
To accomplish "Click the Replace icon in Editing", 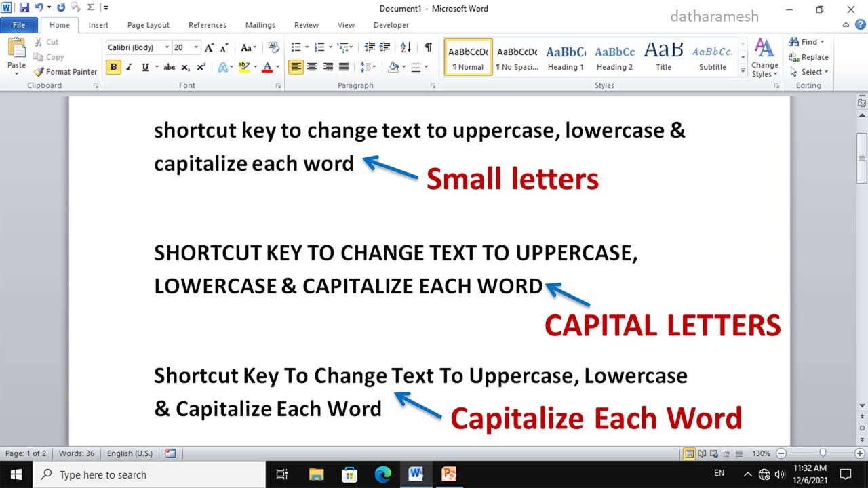I will click(794, 57).
